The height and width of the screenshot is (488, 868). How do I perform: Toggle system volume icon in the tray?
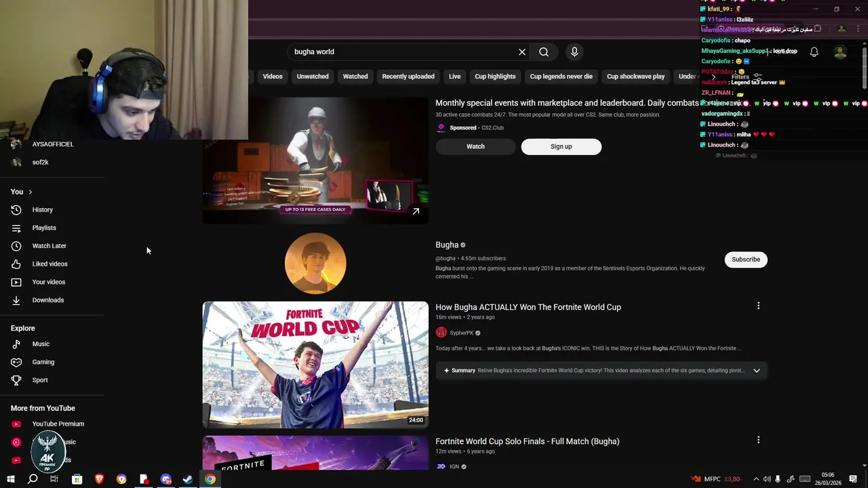(x=767, y=479)
